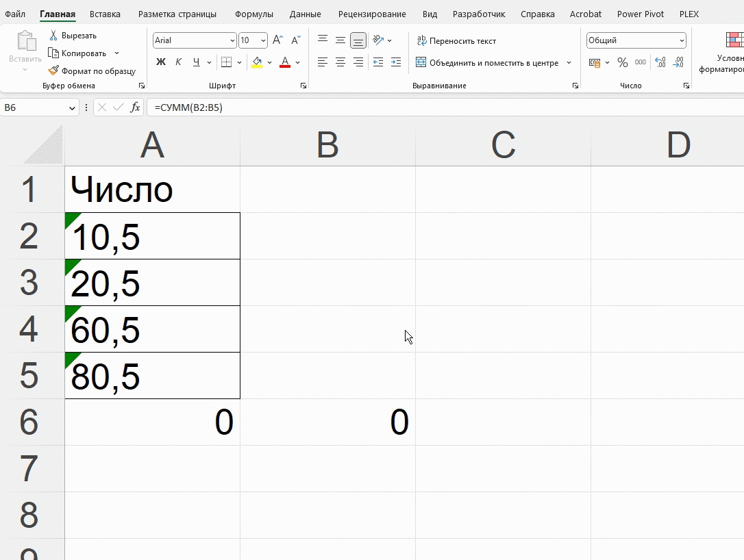
Task: Expand the fill color palette arrow
Action: (x=269, y=62)
